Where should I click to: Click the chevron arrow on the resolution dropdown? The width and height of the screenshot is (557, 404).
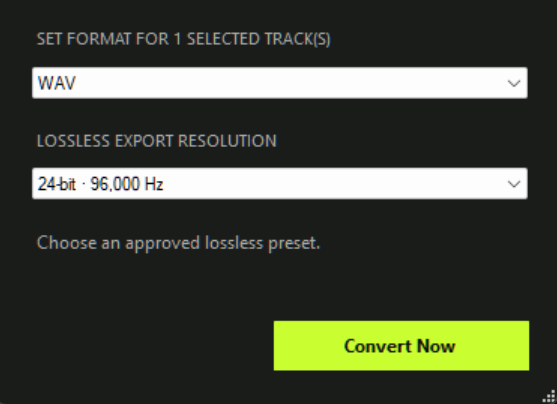(514, 184)
